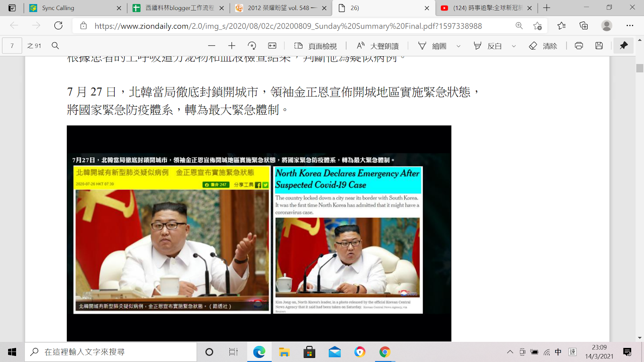The width and height of the screenshot is (644, 362).
Task: Switch the 中 input method indicator
Action: pos(558,352)
